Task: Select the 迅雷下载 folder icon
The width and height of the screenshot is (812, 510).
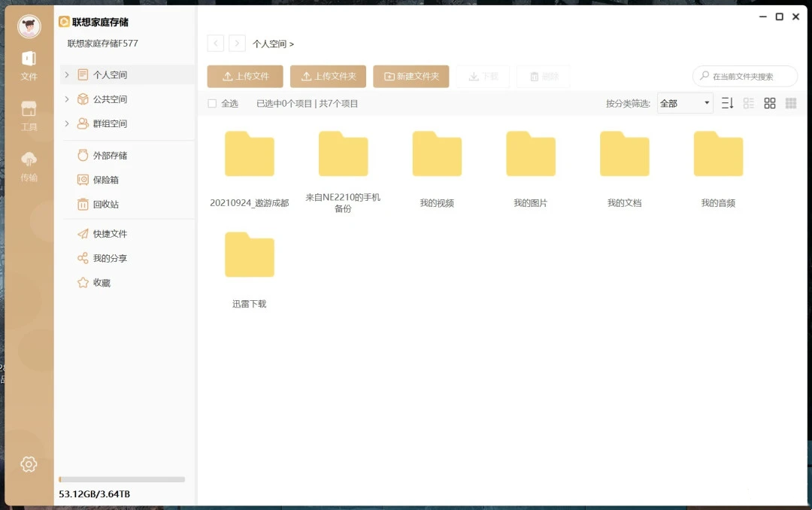Action: pos(250,254)
